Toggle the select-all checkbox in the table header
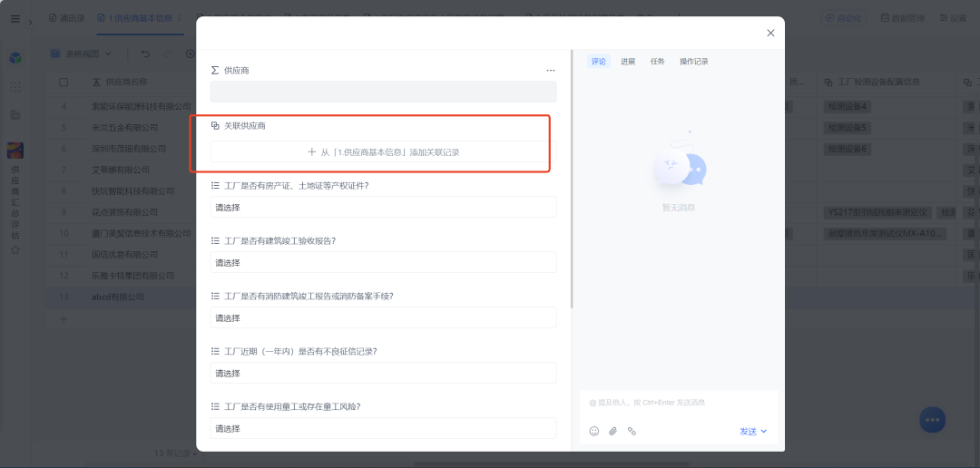Image resolution: width=980 pixels, height=468 pixels. tap(64, 82)
